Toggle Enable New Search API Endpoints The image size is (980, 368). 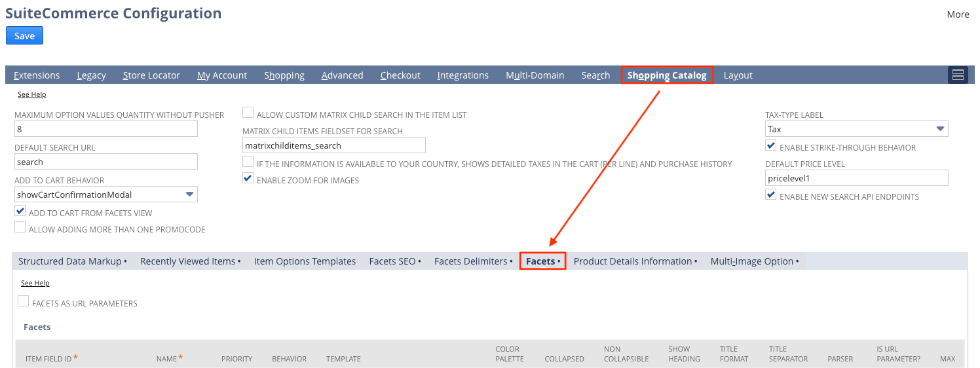click(x=771, y=195)
